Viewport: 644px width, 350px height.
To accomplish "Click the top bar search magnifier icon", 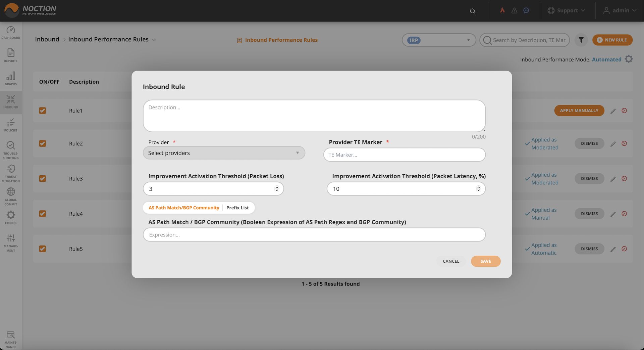I will [473, 11].
